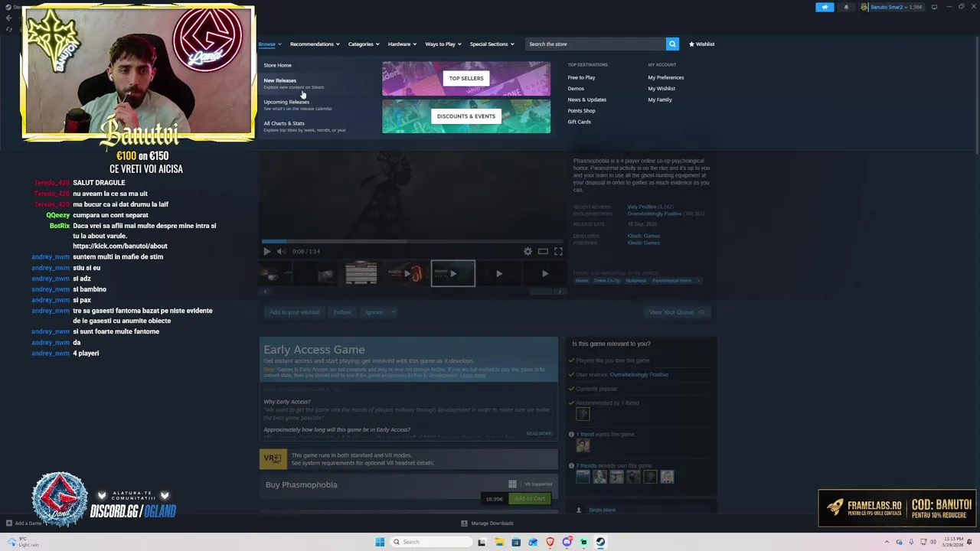Open the Wishlist star link
The width and height of the screenshot is (980, 551).
(702, 44)
